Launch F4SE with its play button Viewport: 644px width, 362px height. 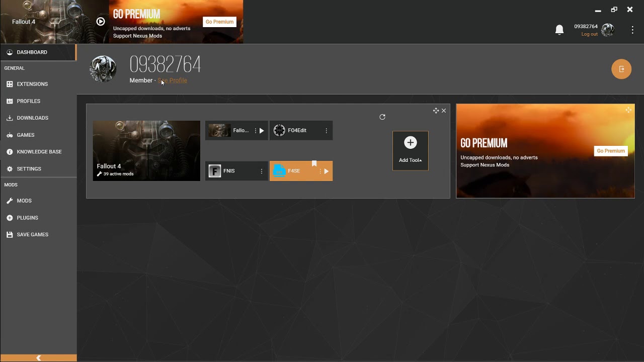(327, 171)
